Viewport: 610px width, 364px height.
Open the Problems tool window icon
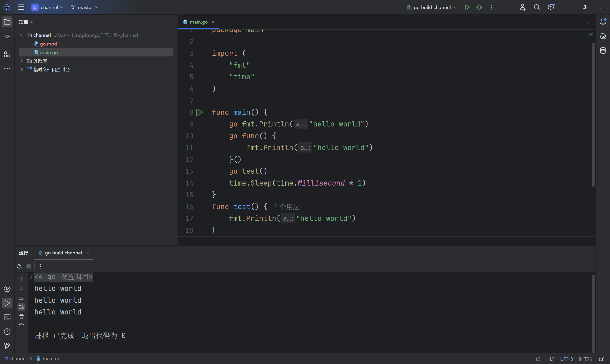[7, 332]
